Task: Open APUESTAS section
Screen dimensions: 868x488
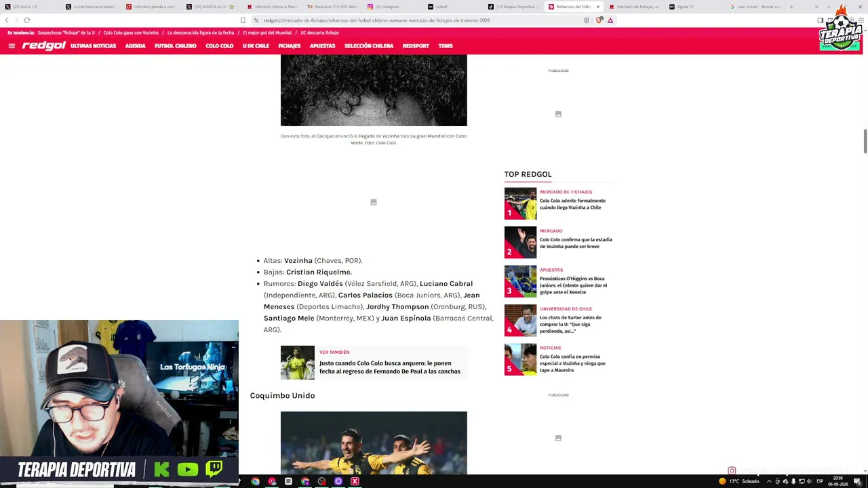Action: pyautogui.click(x=322, y=46)
